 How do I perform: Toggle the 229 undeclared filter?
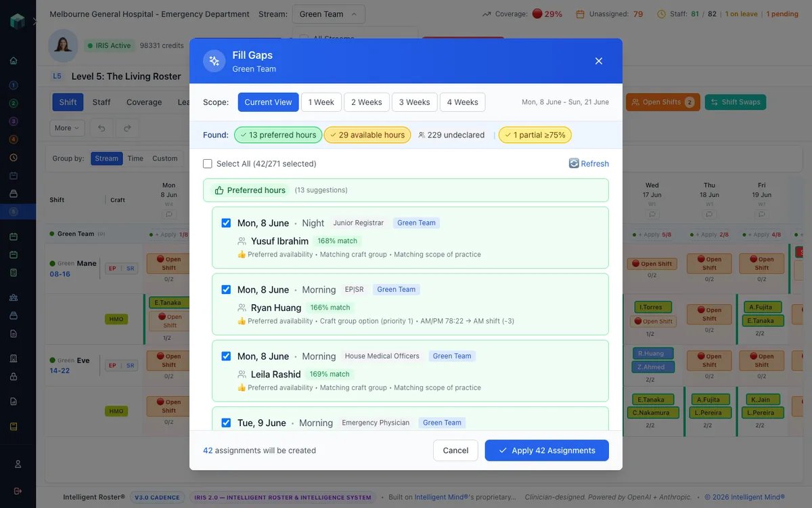451,135
